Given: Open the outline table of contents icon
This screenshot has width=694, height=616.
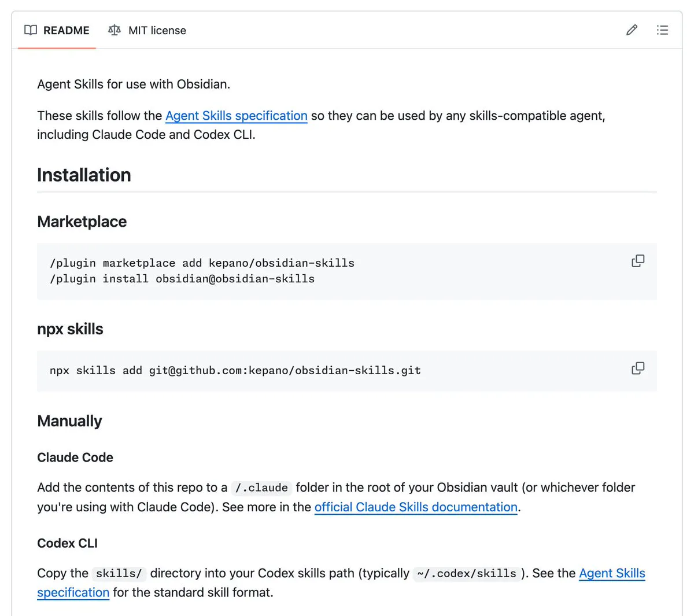Looking at the screenshot, I should 662,30.
